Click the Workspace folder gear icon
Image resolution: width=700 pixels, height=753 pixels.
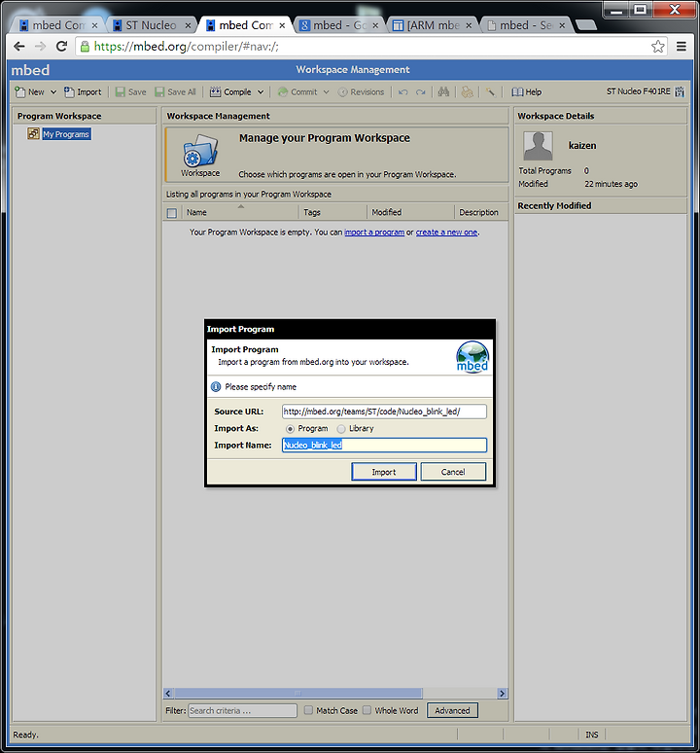(200, 150)
